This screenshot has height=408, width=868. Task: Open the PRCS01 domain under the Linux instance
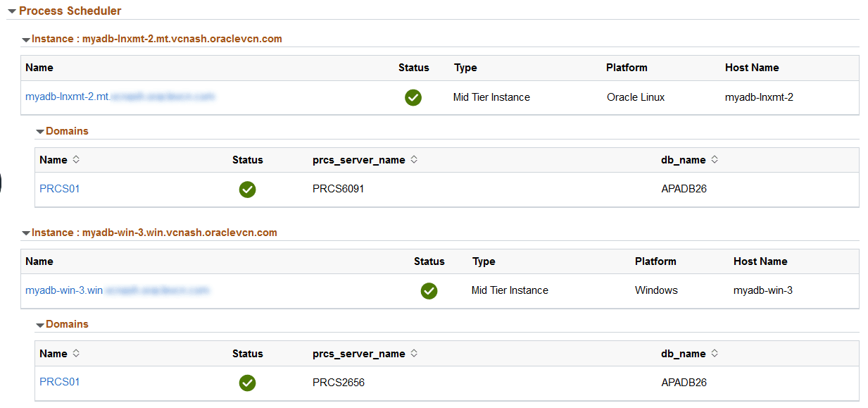pyautogui.click(x=59, y=189)
